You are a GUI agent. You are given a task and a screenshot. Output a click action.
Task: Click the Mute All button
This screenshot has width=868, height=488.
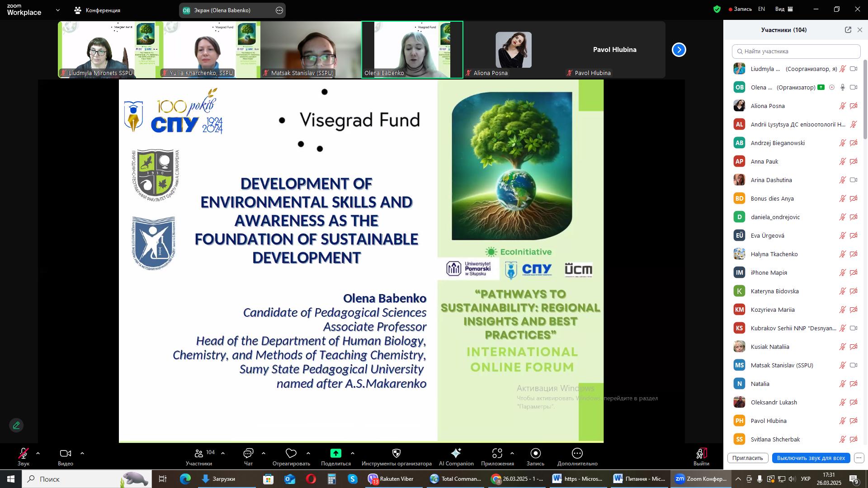(x=811, y=458)
